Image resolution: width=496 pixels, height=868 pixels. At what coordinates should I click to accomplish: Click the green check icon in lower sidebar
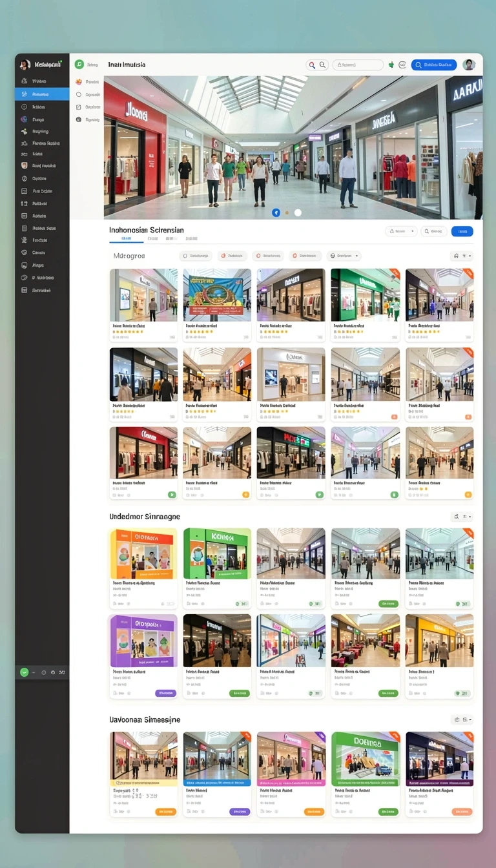coord(25,672)
